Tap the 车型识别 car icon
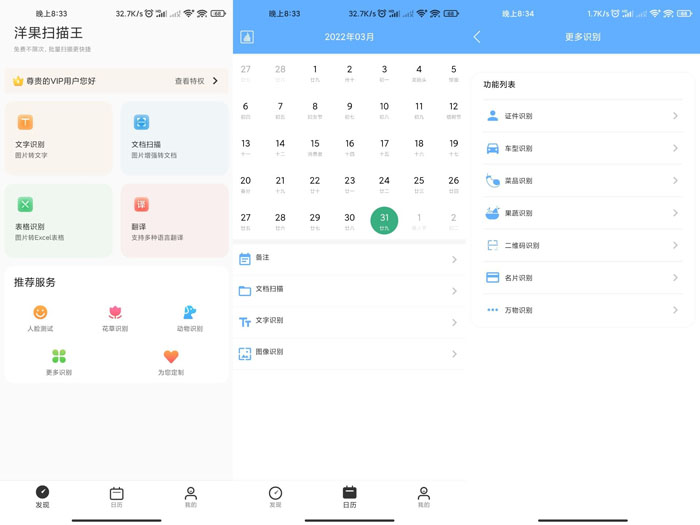This screenshot has height=525, width=700. pos(492,148)
